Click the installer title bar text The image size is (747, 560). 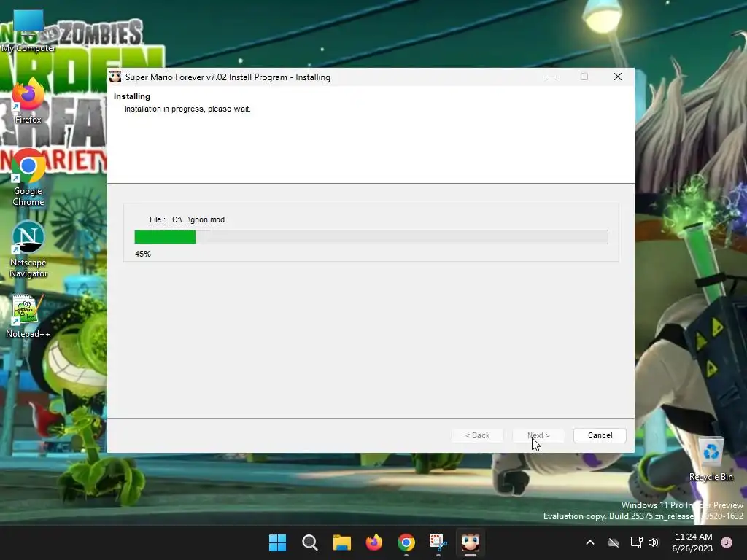pos(228,77)
